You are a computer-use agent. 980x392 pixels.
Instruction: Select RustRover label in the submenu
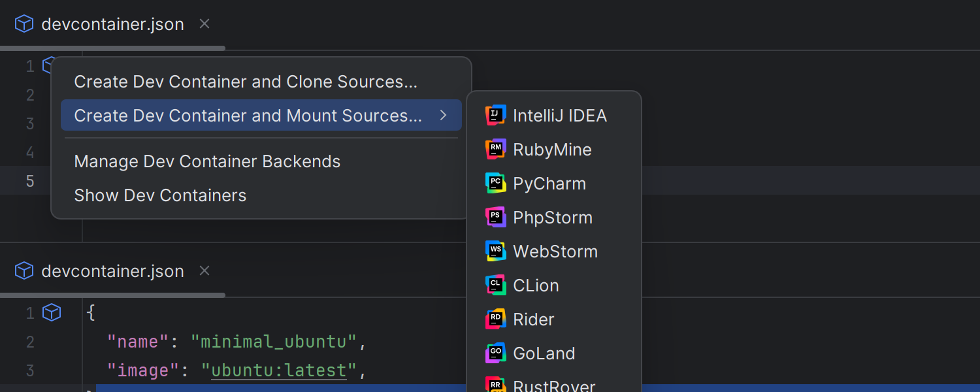(x=554, y=385)
